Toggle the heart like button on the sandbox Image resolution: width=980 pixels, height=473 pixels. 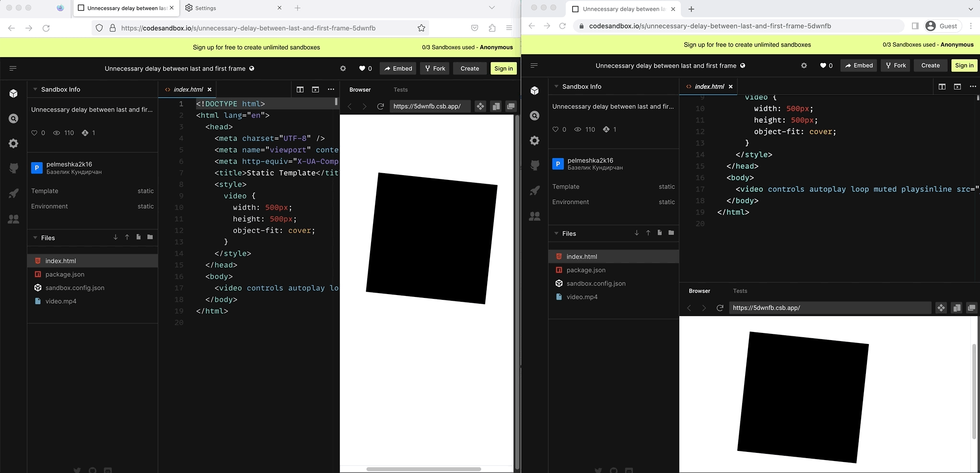(363, 68)
